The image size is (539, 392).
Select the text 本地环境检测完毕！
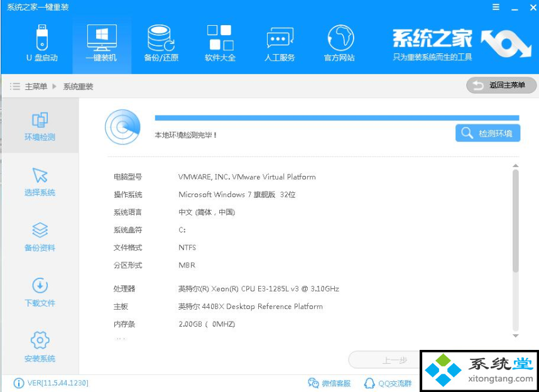185,135
